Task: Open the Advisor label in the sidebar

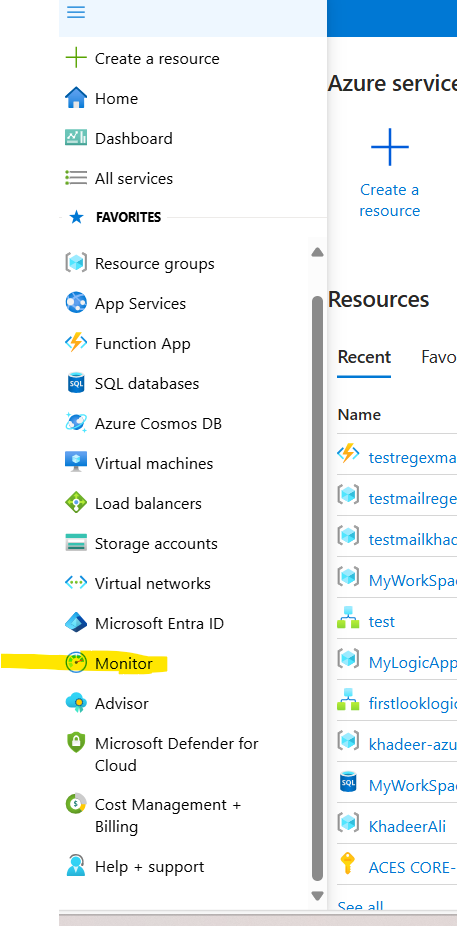Action: (122, 703)
